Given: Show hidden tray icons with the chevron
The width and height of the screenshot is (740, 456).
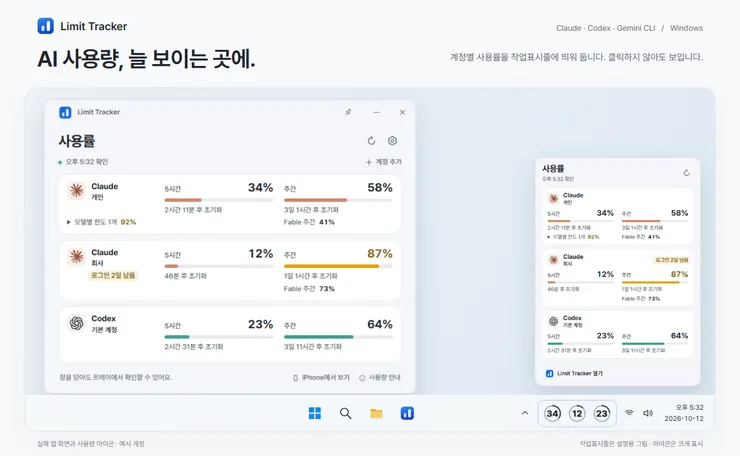Looking at the screenshot, I should coord(525,413).
